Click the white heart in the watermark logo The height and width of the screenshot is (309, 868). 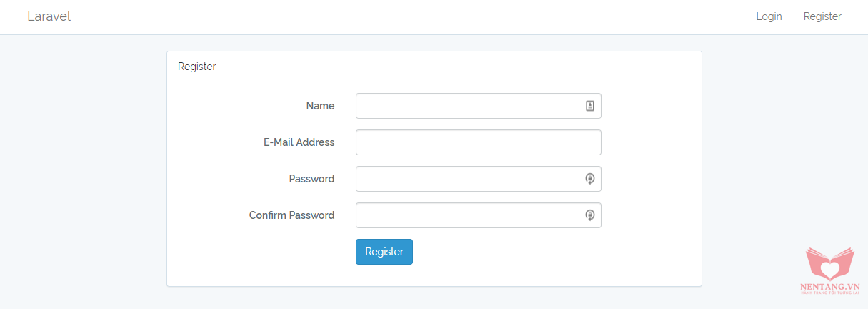(x=830, y=270)
